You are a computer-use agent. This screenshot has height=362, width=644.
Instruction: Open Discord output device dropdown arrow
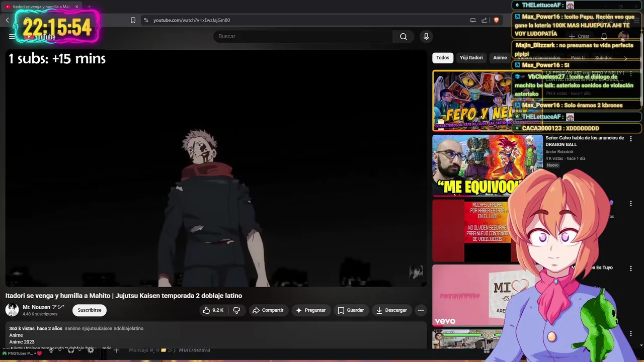79,350
